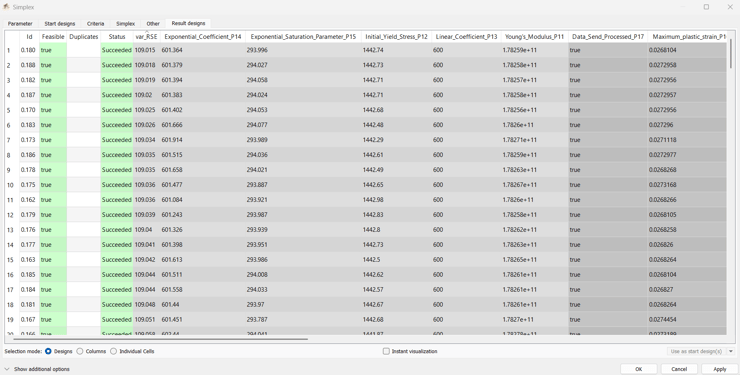This screenshot has width=740, height=375.
Task: Switch to the Simplex tab
Action: tap(126, 24)
